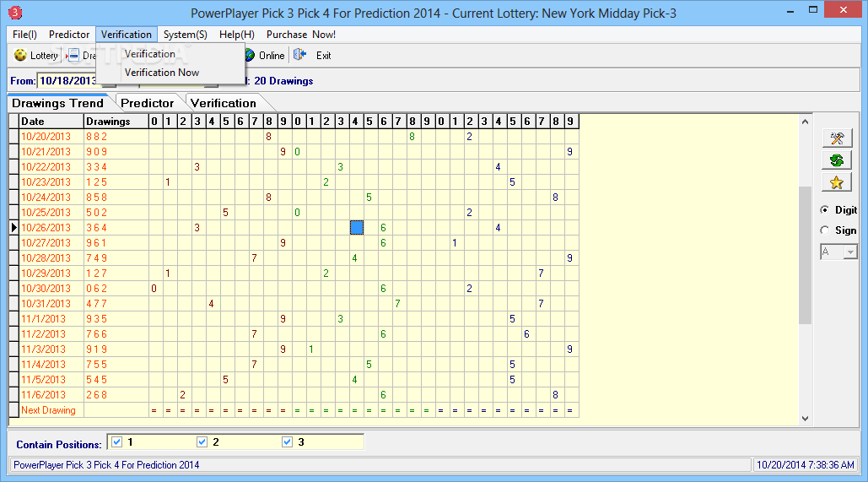Click the highlighted blue grid cell

(x=357, y=228)
